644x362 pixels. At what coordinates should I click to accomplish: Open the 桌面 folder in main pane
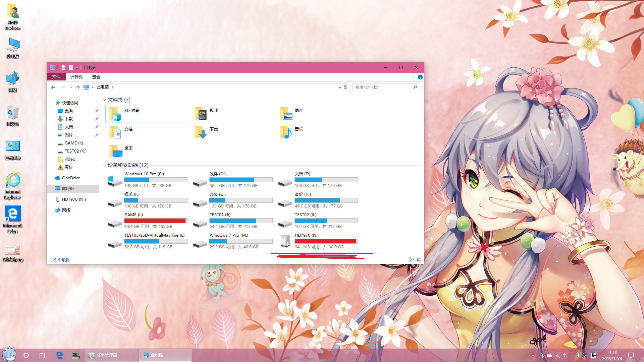point(147,151)
